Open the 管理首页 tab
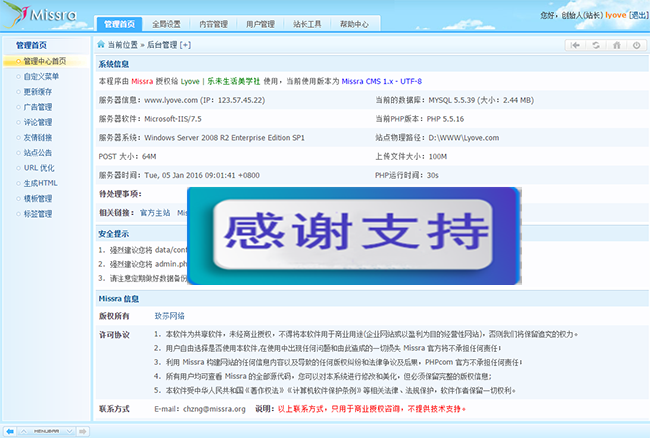650x438 pixels. tap(119, 24)
